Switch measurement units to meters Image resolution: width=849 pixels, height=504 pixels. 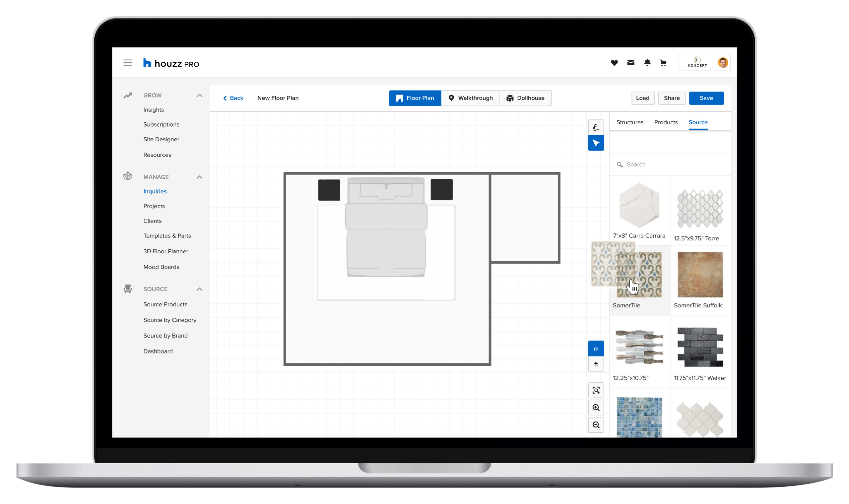pyautogui.click(x=596, y=348)
